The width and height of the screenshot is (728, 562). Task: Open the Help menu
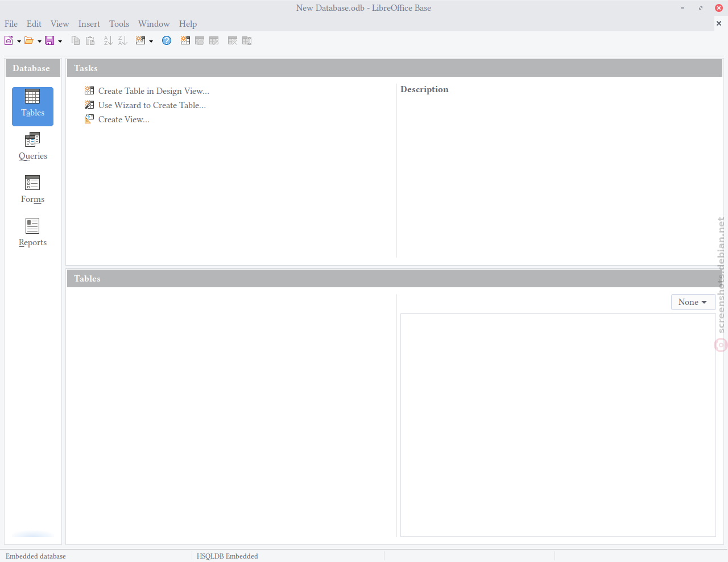[x=188, y=24]
